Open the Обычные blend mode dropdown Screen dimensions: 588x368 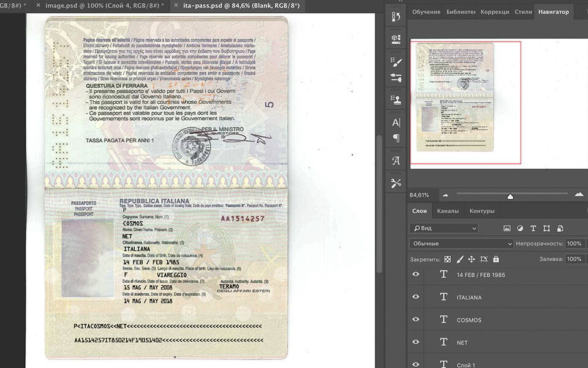(x=462, y=243)
